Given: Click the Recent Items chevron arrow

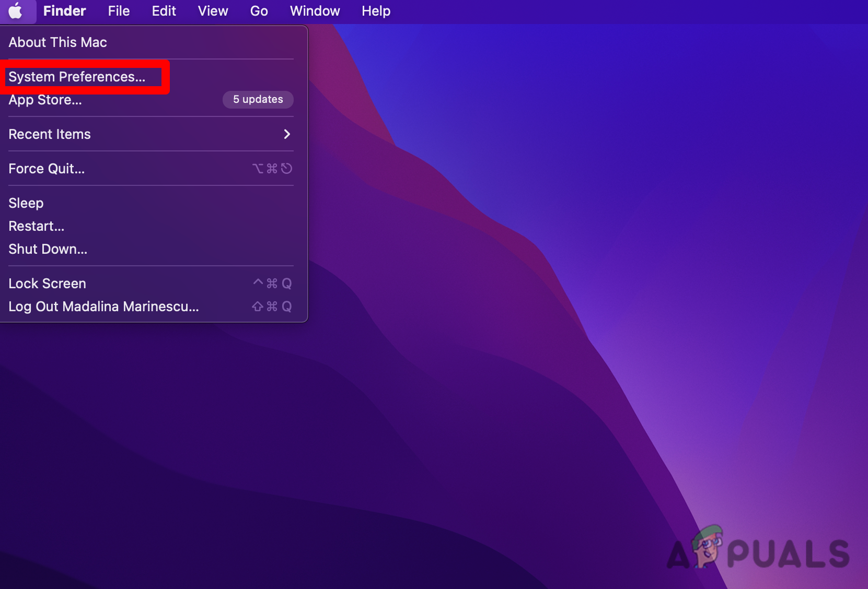Looking at the screenshot, I should coord(286,134).
